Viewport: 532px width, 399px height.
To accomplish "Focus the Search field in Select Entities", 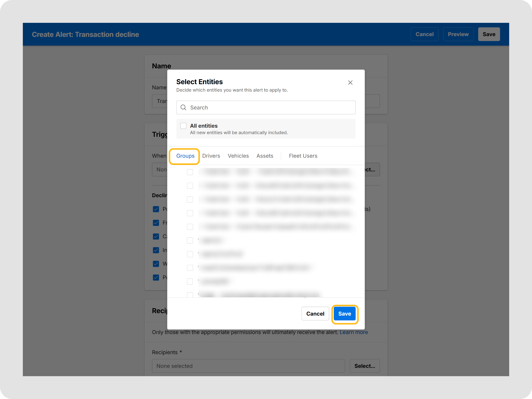I will (266, 108).
